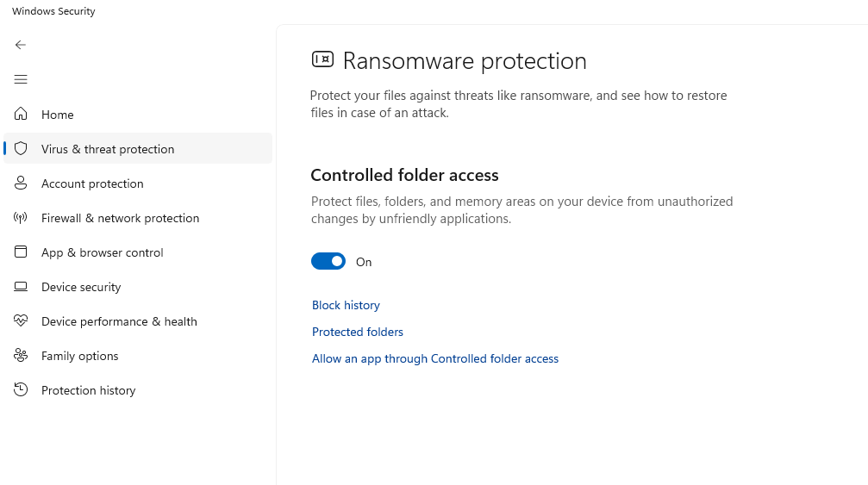Open the Protected folders link
This screenshot has height=485, width=868.
click(x=358, y=332)
